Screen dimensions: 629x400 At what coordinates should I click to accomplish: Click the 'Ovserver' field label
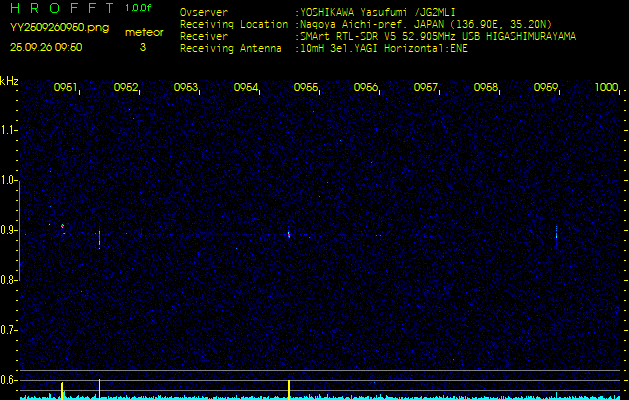click(x=204, y=12)
